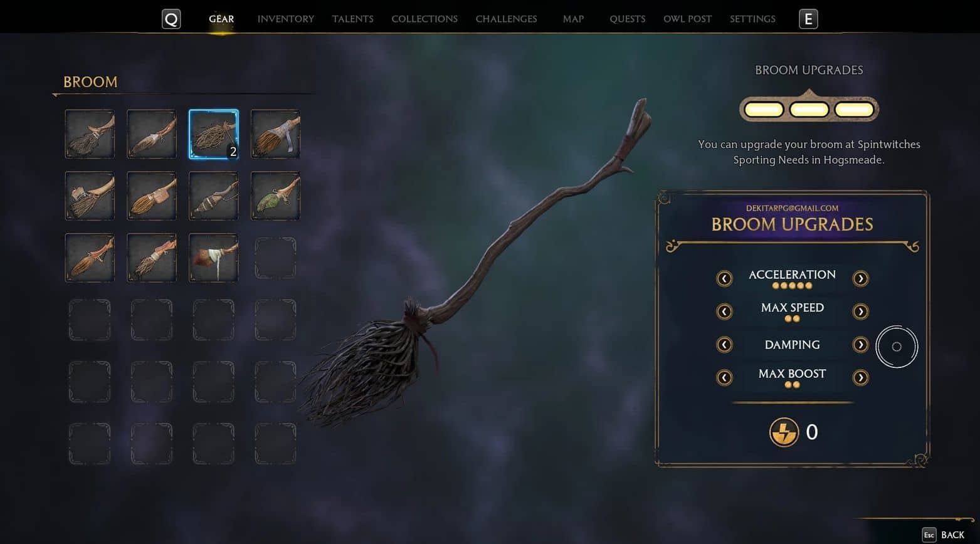Screen dimensions: 980x544
Task: Click the circular cursor ring icon
Action: tap(897, 347)
